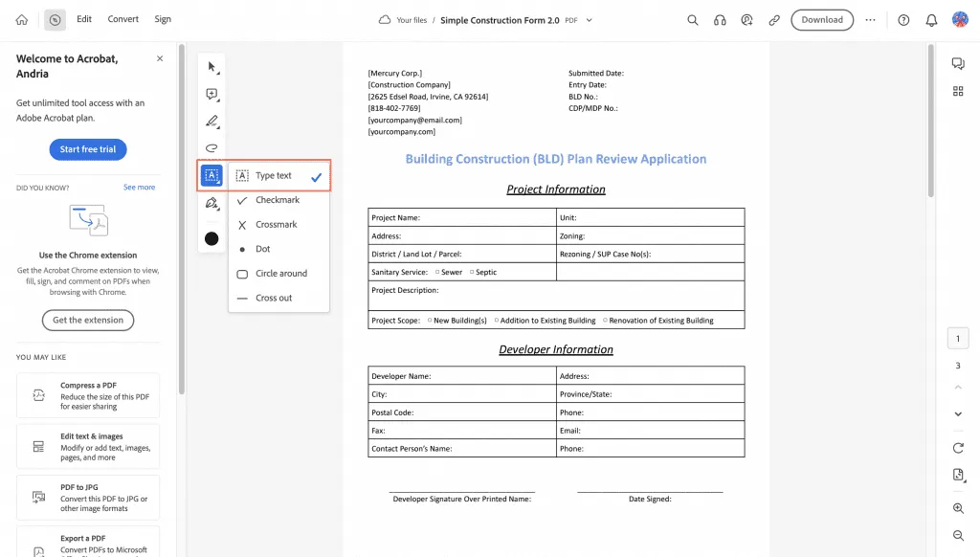Viewport: 980px width, 557px height.
Task: Zoom in on the document
Action: click(958, 508)
